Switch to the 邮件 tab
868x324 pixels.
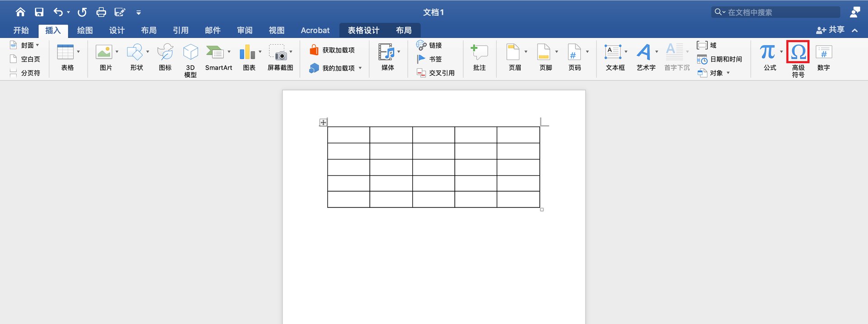tap(213, 30)
